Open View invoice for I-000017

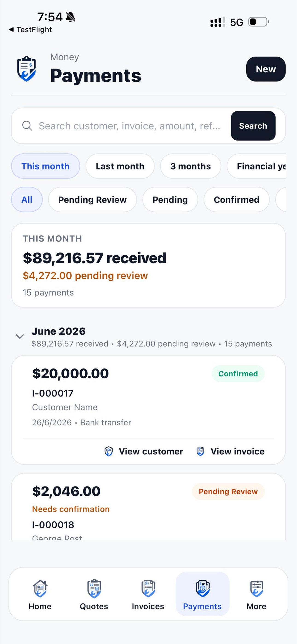[230, 451]
